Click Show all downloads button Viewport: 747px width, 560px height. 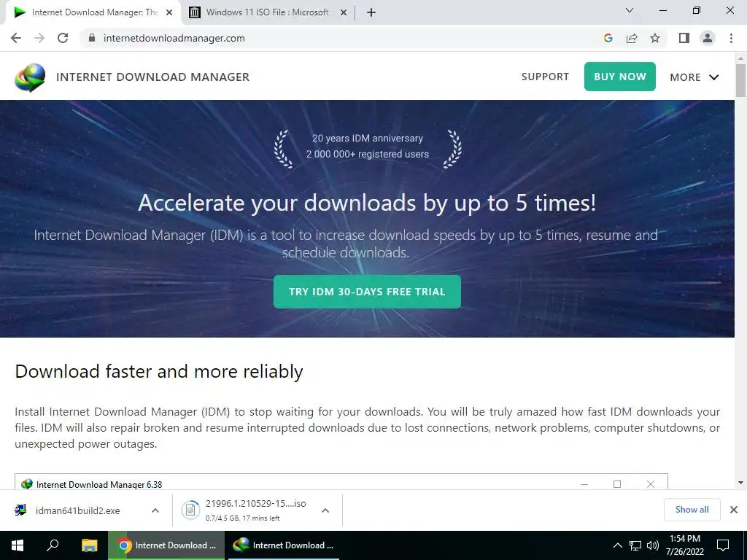pos(692,510)
